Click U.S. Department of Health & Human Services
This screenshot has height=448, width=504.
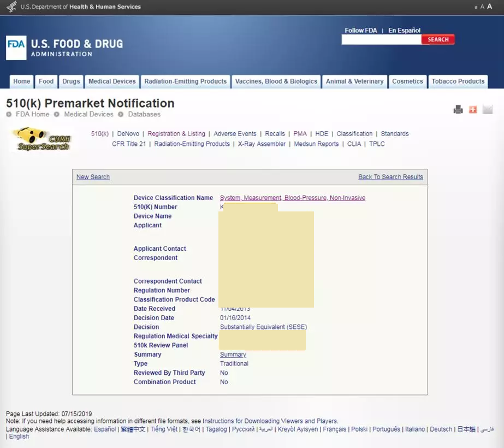pyautogui.click(x=81, y=7)
